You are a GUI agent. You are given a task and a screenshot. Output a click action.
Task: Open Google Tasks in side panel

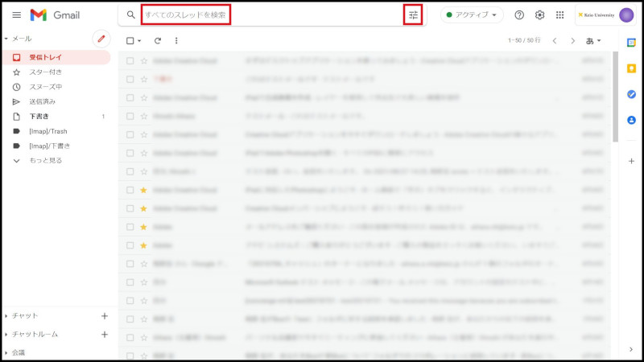632,94
